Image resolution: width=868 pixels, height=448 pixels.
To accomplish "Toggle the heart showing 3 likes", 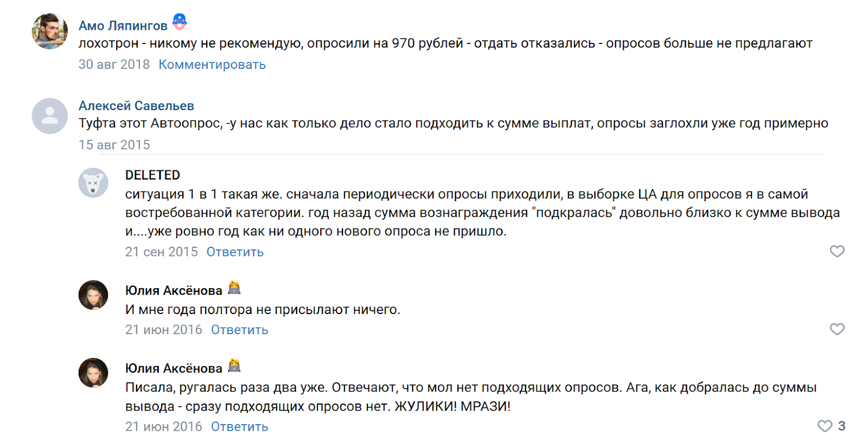I will point(824,426).
